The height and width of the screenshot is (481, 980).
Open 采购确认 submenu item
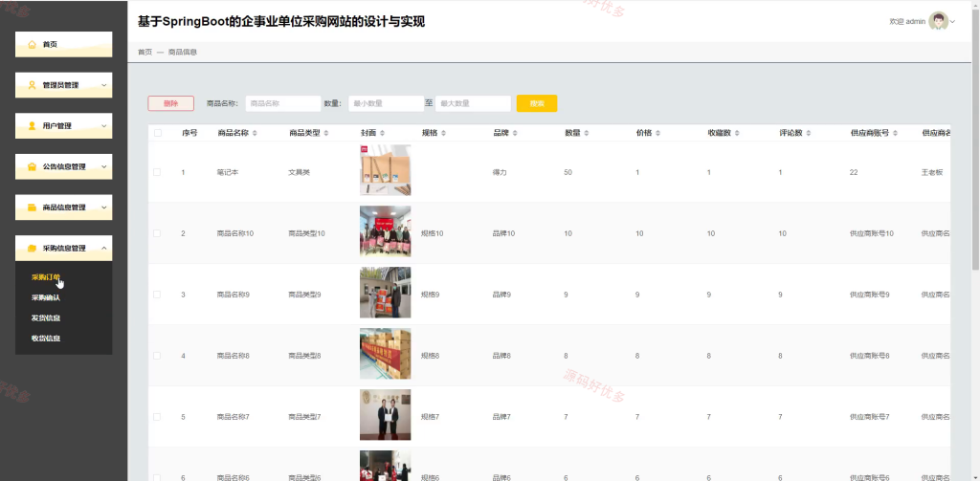[46, 298]
